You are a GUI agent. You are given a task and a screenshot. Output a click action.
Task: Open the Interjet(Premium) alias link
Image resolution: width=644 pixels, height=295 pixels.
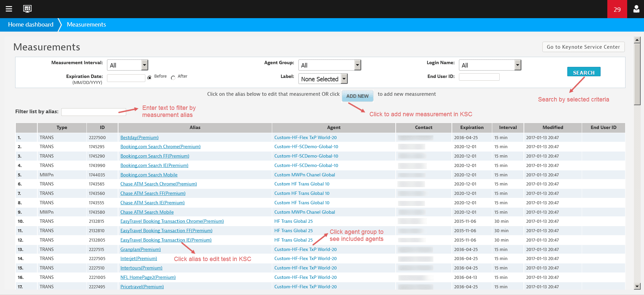(x=139, y=258)
